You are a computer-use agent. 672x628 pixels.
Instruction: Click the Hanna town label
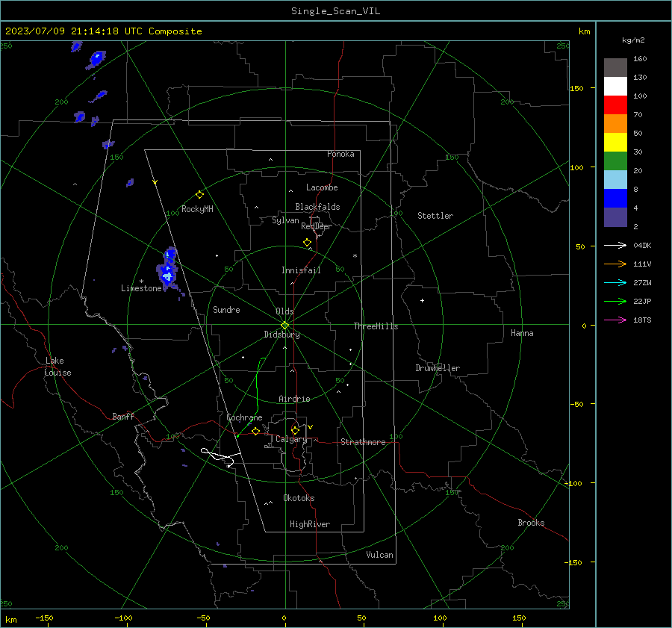pos(522,333)
